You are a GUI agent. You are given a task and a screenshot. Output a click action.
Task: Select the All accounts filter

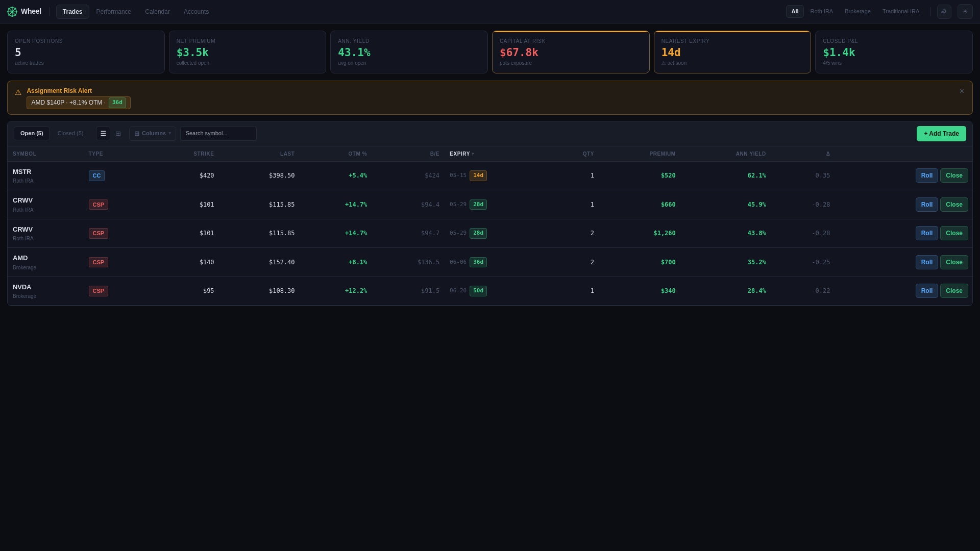coord(795,12)
